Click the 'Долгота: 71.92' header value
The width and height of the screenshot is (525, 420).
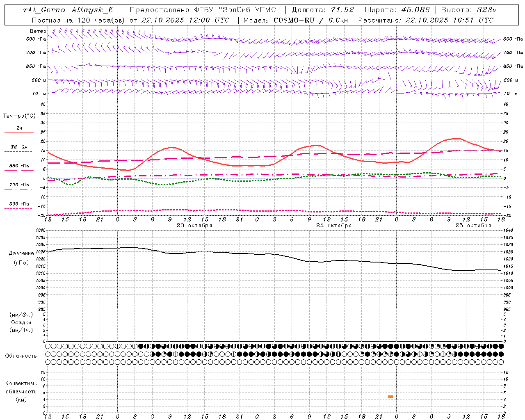323,10
